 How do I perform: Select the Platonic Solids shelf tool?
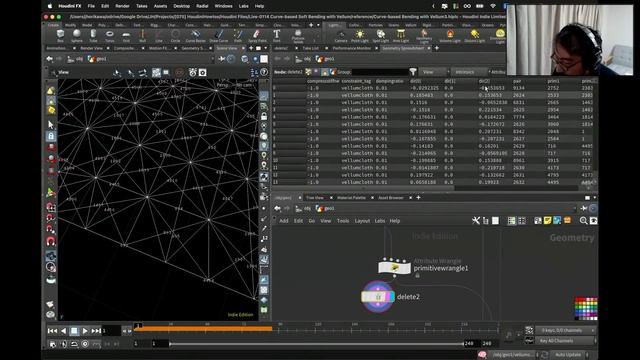(298, 36)
